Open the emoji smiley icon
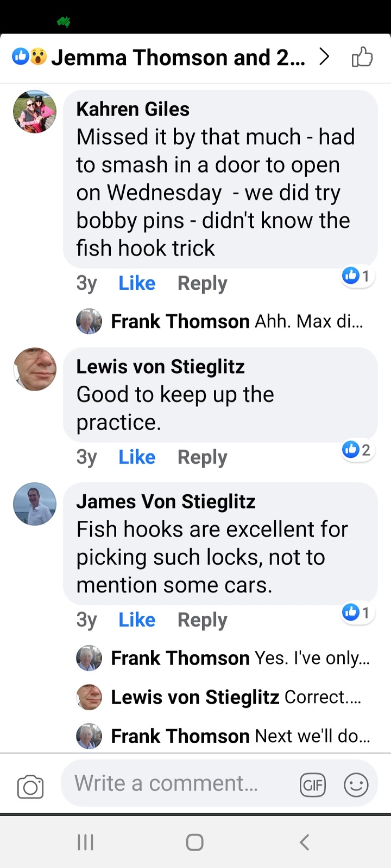This screenshot has width=391, height=868. coord(356,784)
